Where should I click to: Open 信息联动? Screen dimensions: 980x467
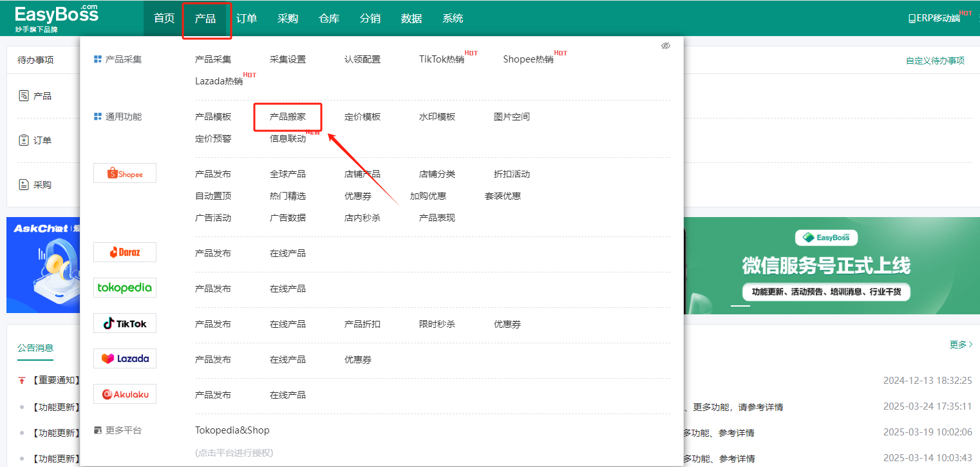click(288, 138)
